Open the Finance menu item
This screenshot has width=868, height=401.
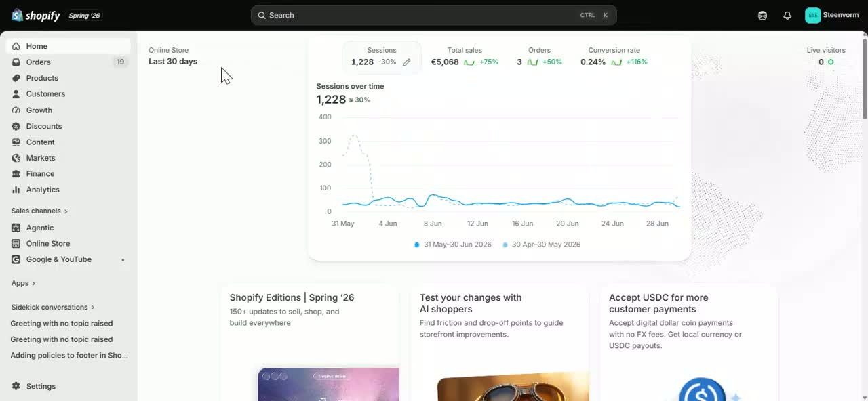(x=68, y=174)
